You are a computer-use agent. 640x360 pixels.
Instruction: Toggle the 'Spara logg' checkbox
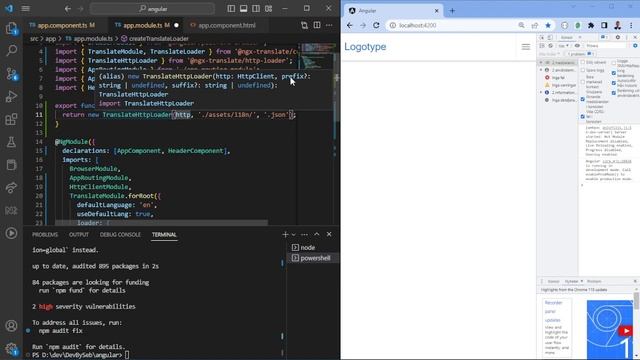pos(583,70)
